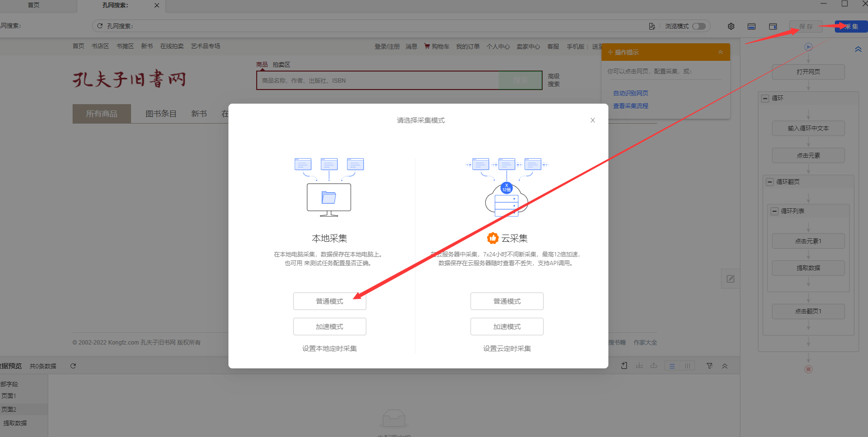Click the workflow end stop icon
Screen dimensions: 868x437
[808, 369]
